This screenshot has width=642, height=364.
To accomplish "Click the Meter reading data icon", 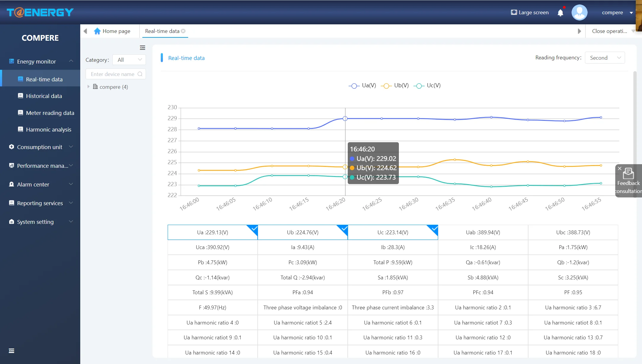I will click(x=20, y=113).
